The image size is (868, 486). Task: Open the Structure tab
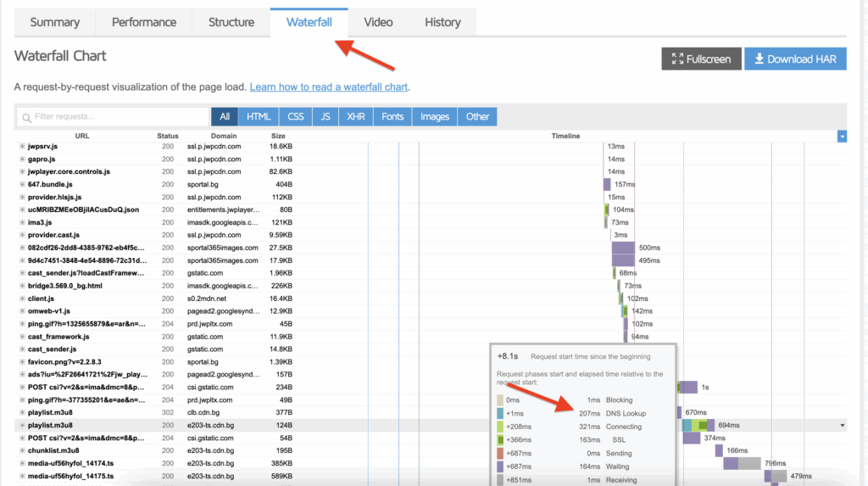(x=231, y=22)
